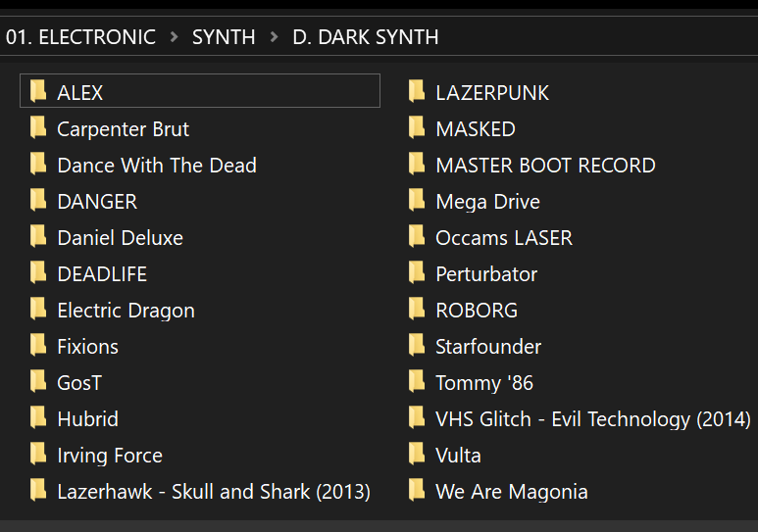This screenshot has width=758, height=532.
Task: Select Lazerhawk - Skull and Shark (2013)
Action: point(214,492)
